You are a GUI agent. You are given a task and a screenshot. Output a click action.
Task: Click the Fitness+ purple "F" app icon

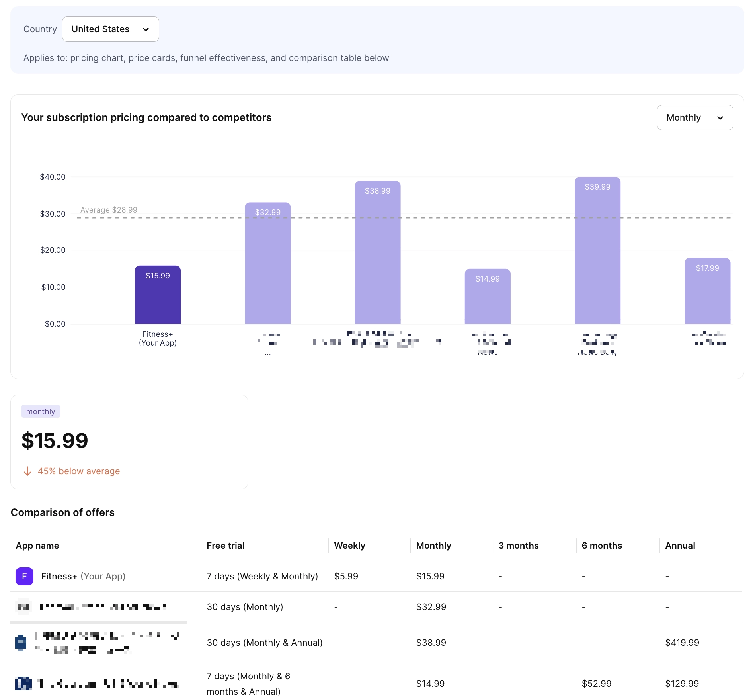click(24, 576)
